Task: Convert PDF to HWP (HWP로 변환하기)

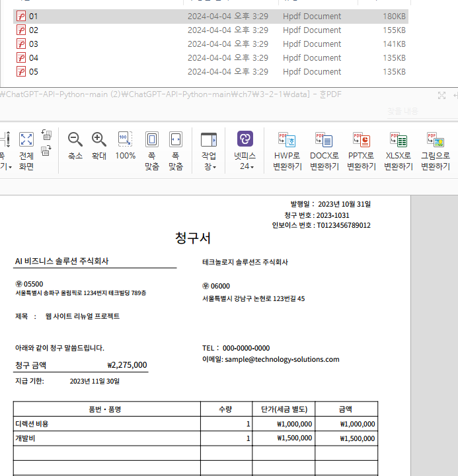Action: tap(287, 151)
